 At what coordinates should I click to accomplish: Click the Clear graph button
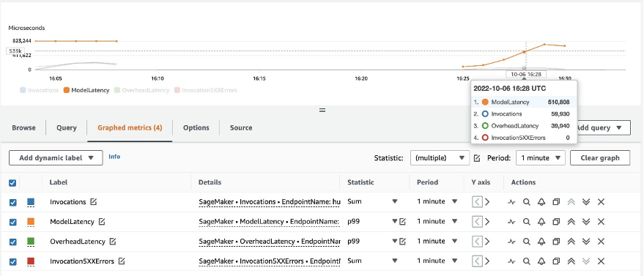click(x=600, y=158)
